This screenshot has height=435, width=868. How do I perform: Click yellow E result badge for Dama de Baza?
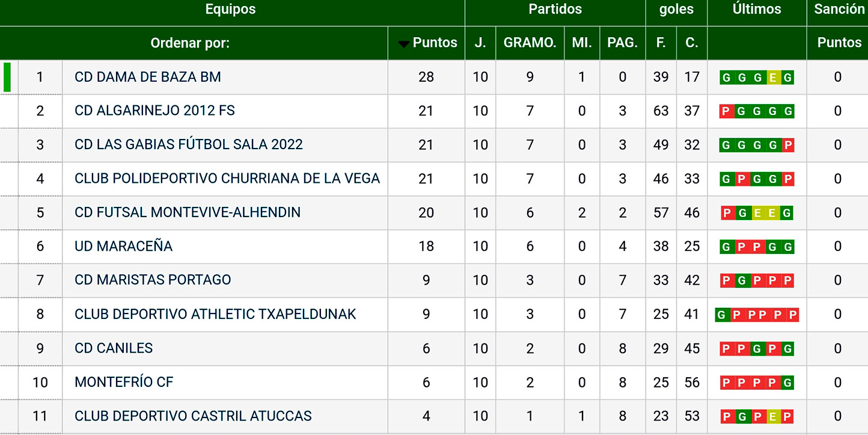[x=773, y=78]
